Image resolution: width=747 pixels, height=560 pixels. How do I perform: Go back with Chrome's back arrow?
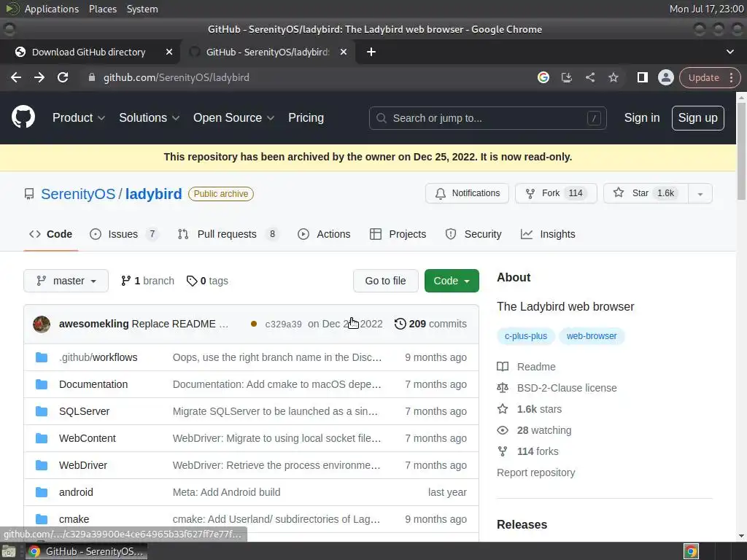(x=16, y=77)
